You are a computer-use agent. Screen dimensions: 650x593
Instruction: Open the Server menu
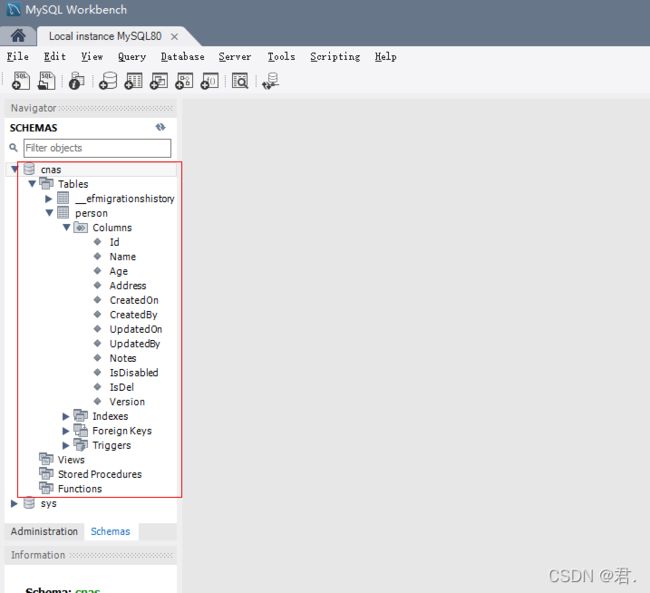[235, 56]
